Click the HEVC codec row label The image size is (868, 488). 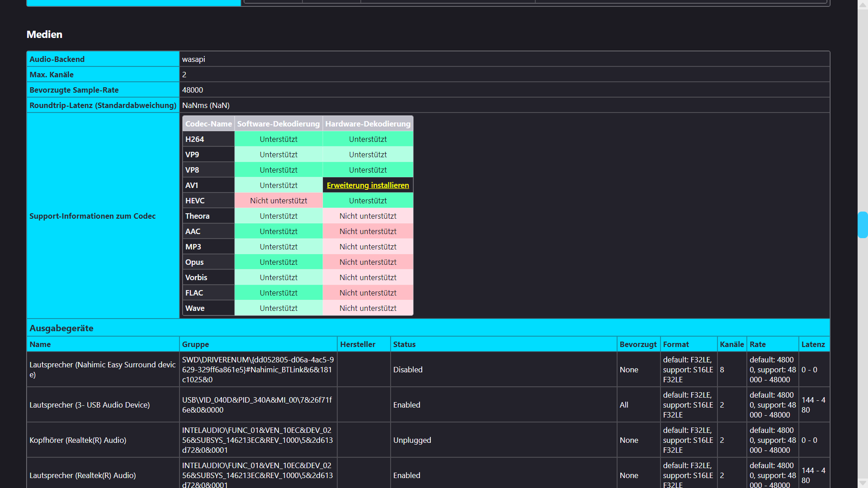click(195, 201)
